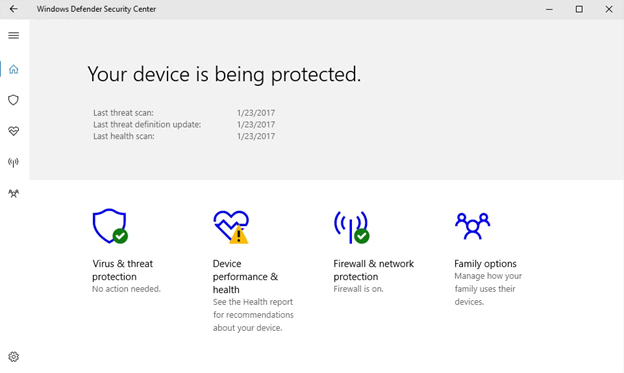The image size is (624, 373).
Task: Open Settings gear in the sidebar
Action: pos(14,357)
